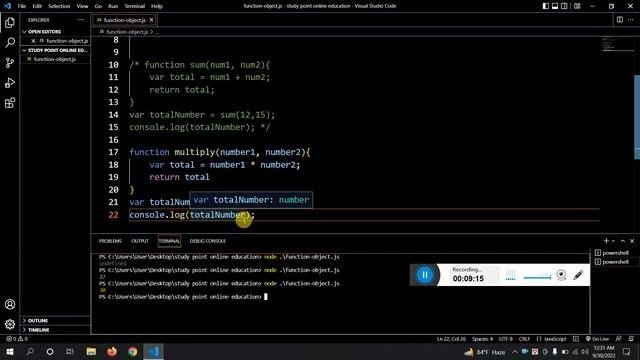
Task: Click the UTF-8 encoding indicator
Action: [506, 339]
